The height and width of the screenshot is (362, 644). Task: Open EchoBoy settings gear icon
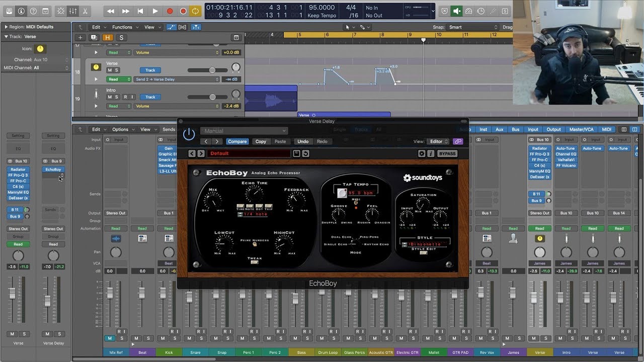422,153
